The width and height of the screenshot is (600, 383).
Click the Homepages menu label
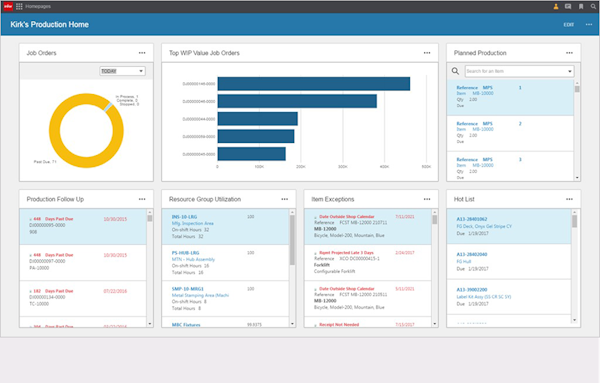38,7
